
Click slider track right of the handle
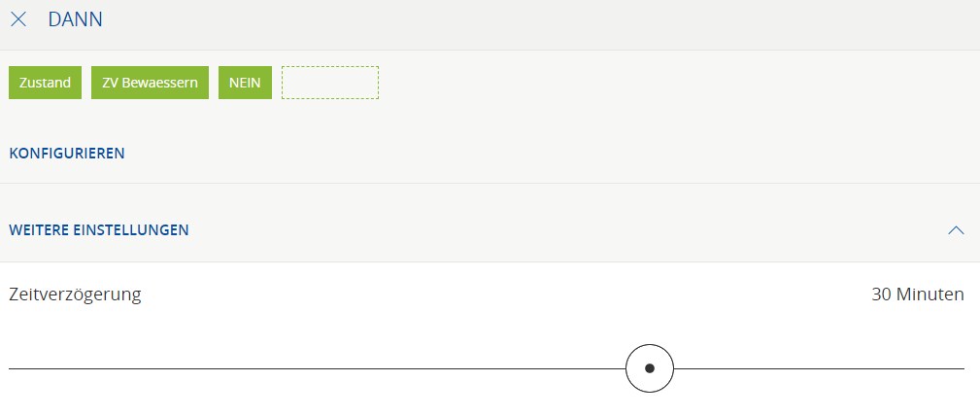(816, 368)
